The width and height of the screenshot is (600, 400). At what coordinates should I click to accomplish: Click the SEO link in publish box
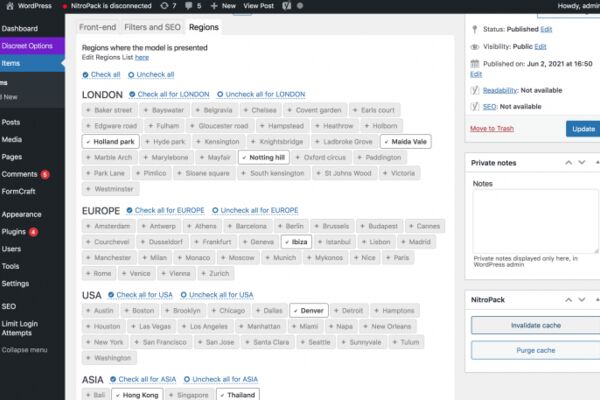tap(489, 106)
